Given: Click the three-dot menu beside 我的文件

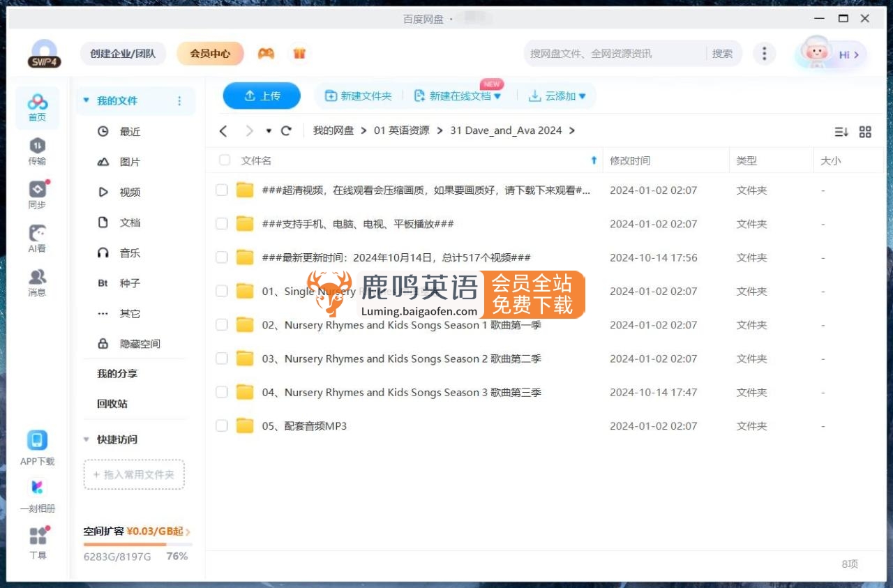Looking at the screenshot, I should click(x=179, y=101).
